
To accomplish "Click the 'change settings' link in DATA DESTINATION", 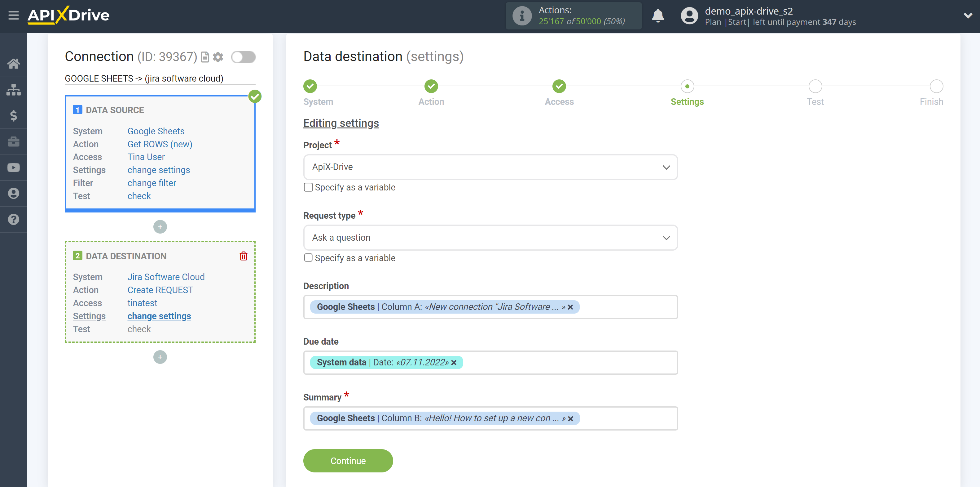I will (x=159, y=315).
